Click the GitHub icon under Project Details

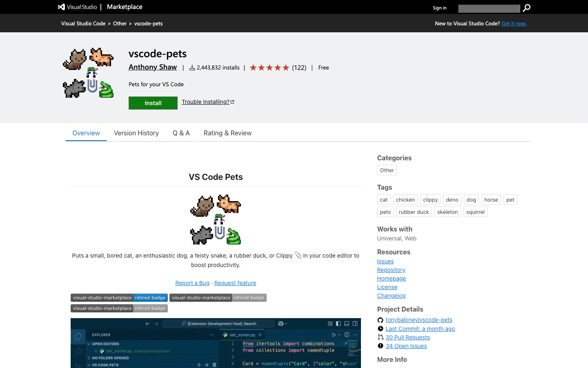pyautogui.click(x=381, y=320)
